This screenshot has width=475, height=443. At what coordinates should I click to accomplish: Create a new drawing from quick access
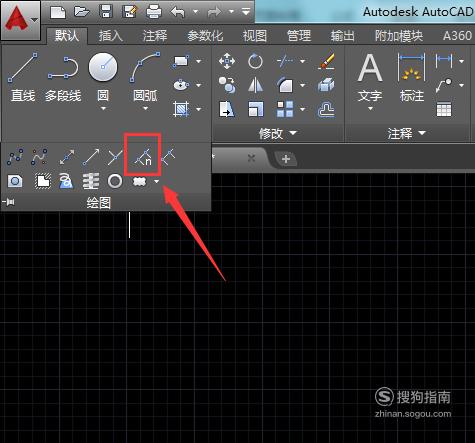pyautogui.click(x=58, y=12)
